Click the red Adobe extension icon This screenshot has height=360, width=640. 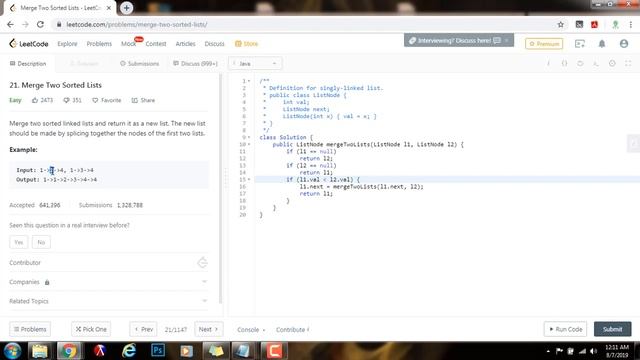pyautogui.click(x=594, y=24)
